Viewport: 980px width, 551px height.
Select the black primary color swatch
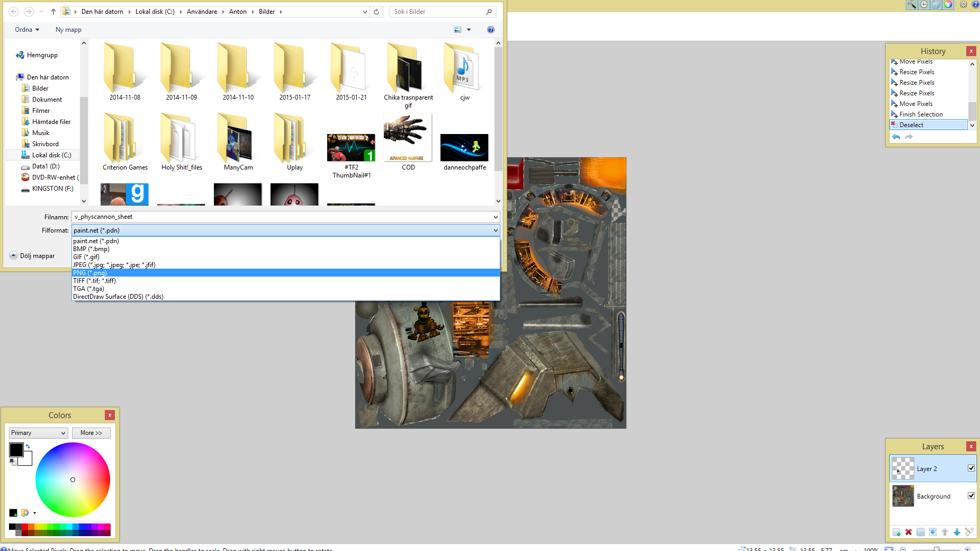[16, 450]
